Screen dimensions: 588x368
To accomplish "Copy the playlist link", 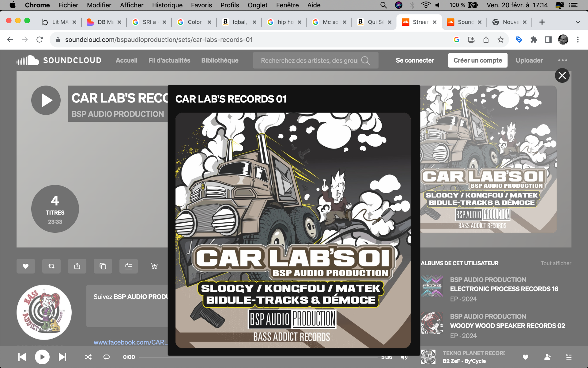I will point(103,266).
